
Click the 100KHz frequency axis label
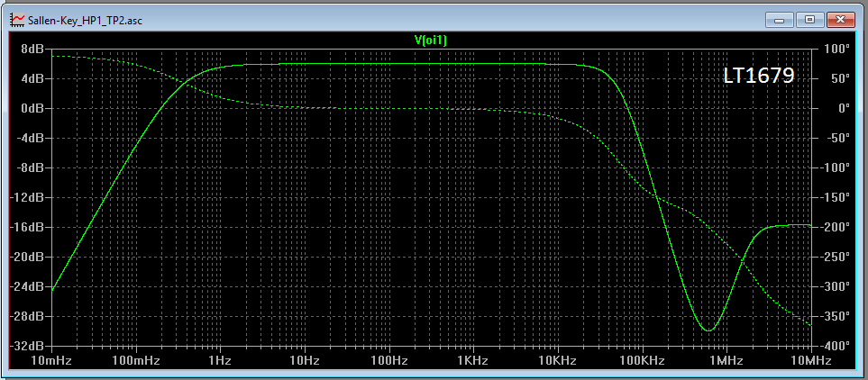pyautogui.click(x=642, y=361)
